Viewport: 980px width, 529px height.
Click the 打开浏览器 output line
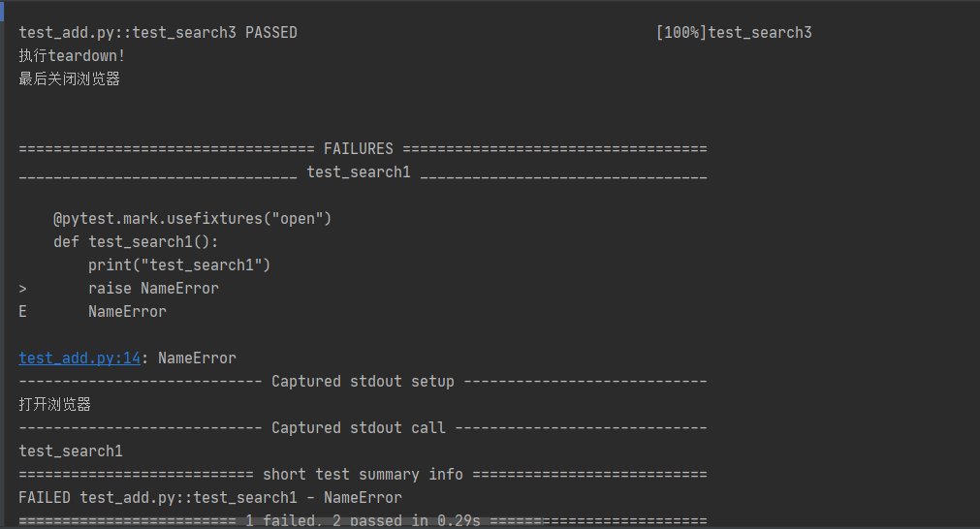(x=55, y=405)
